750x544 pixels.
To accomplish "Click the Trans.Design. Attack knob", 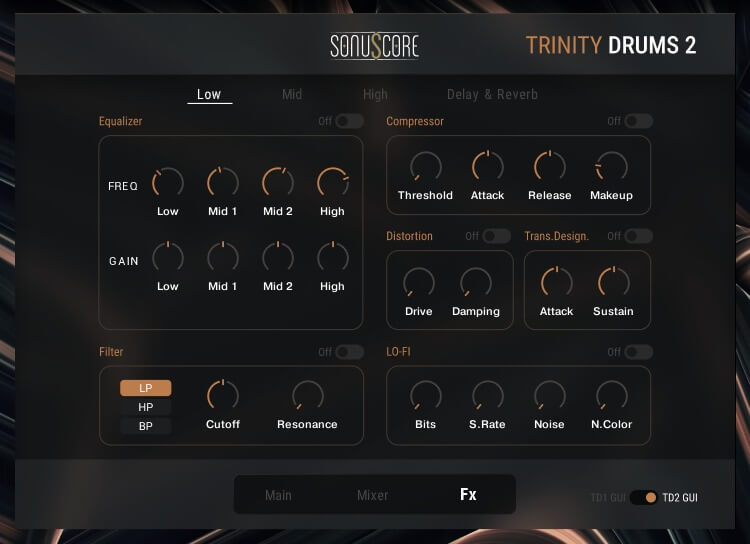I will [x=557, y=283].
